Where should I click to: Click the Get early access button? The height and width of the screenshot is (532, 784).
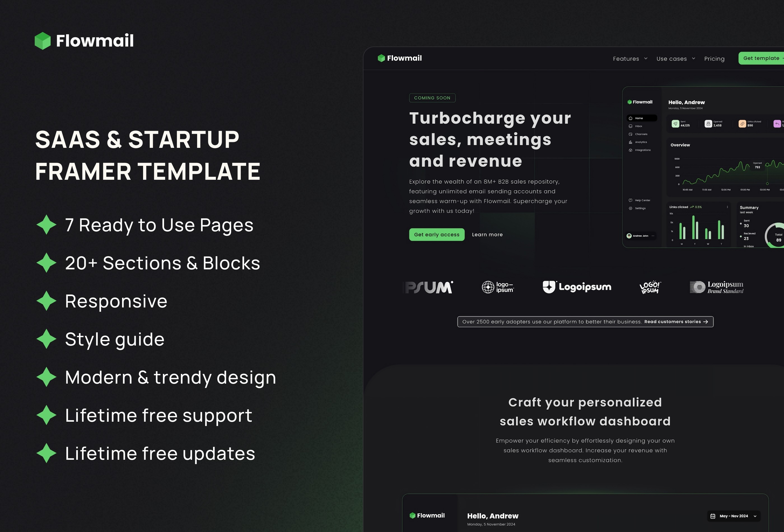click(436, 234)
